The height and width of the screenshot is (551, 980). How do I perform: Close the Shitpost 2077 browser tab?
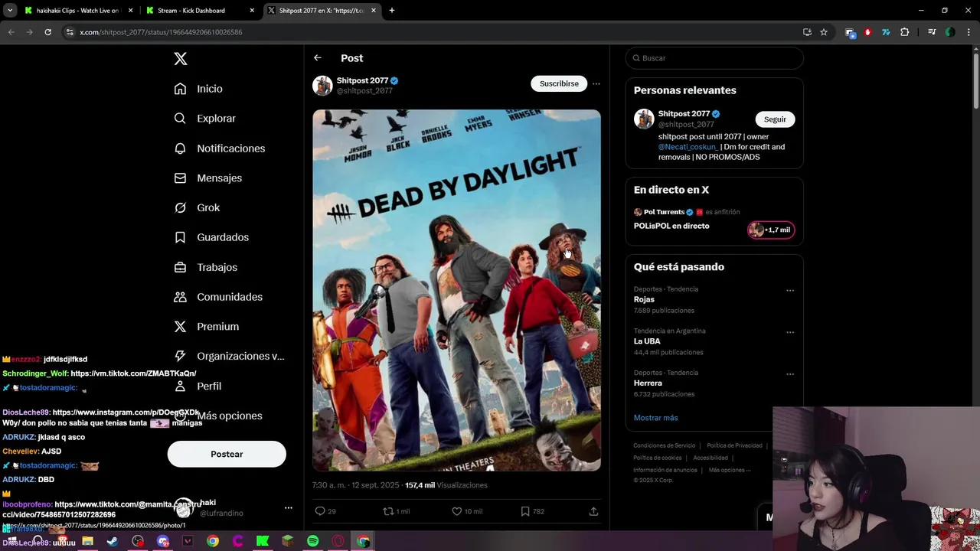coord(374,11)
